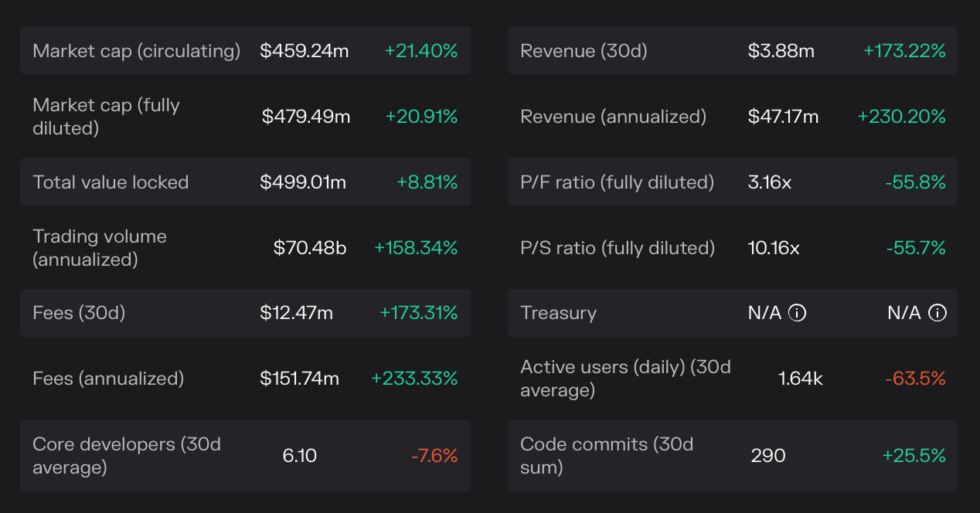Click the info icon beside Treasury value N/A
Viewport: 980px width, 513px height.
(797, 313)
